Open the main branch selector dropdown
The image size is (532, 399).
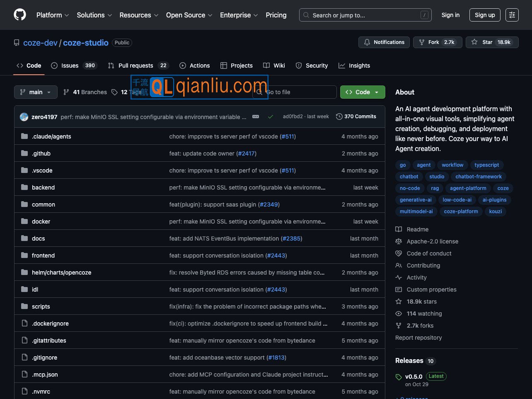[36, 92]
